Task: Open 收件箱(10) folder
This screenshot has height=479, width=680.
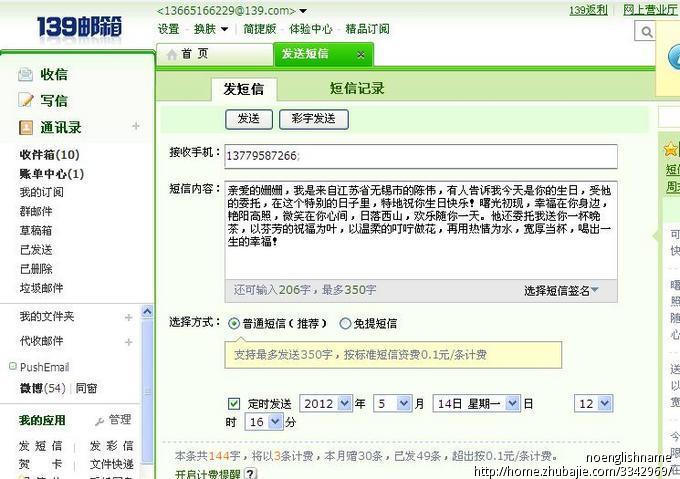Action: click(x=49, y=155)
